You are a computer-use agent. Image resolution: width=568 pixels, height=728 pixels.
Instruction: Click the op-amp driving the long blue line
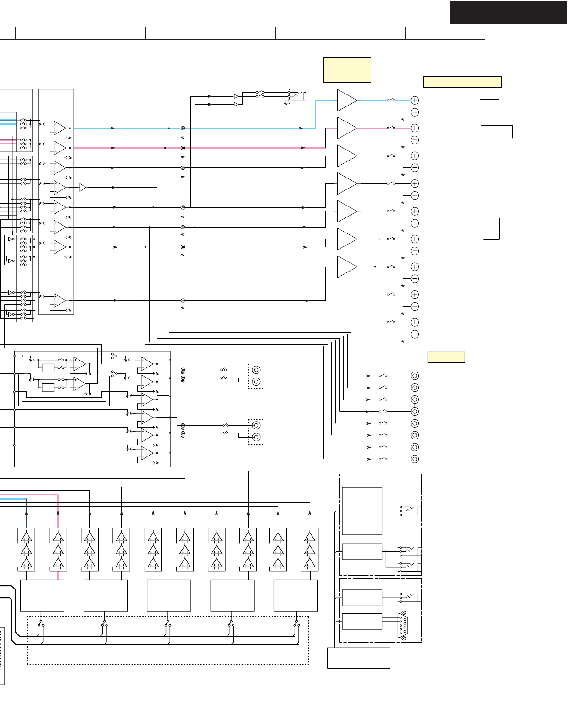60,128
